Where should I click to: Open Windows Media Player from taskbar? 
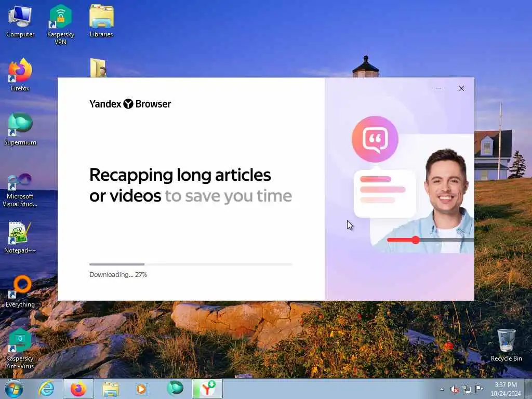click(141, 389)
